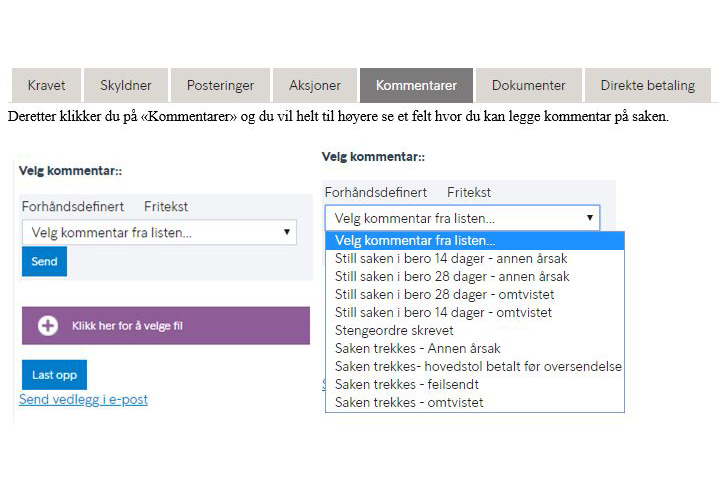The image size is (725, 496).
Task: Open the Send vedlegg i e-post link
Action: coord(83,399)
